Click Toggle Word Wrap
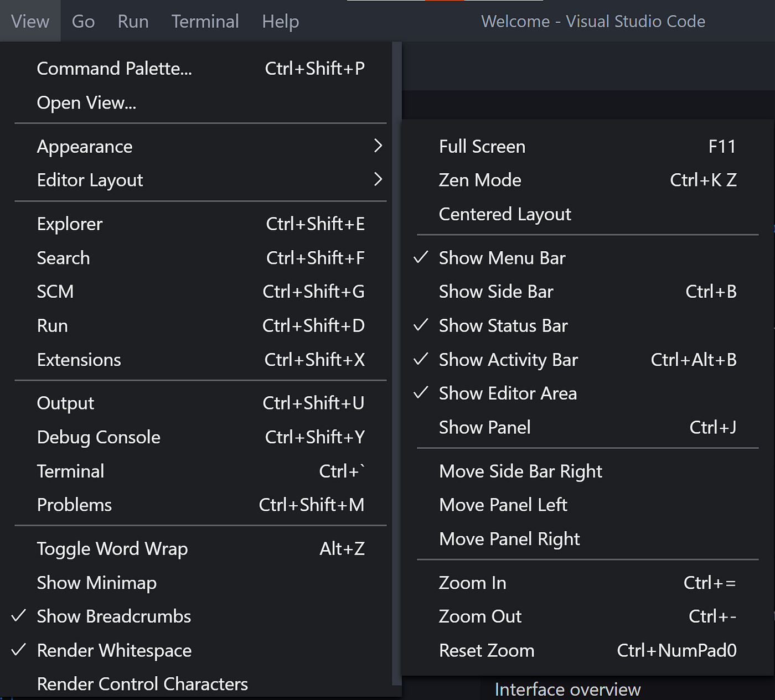Image resolution: width=775 pixels, height=700 pixels. pyautogui.click(x=200, y=549)
